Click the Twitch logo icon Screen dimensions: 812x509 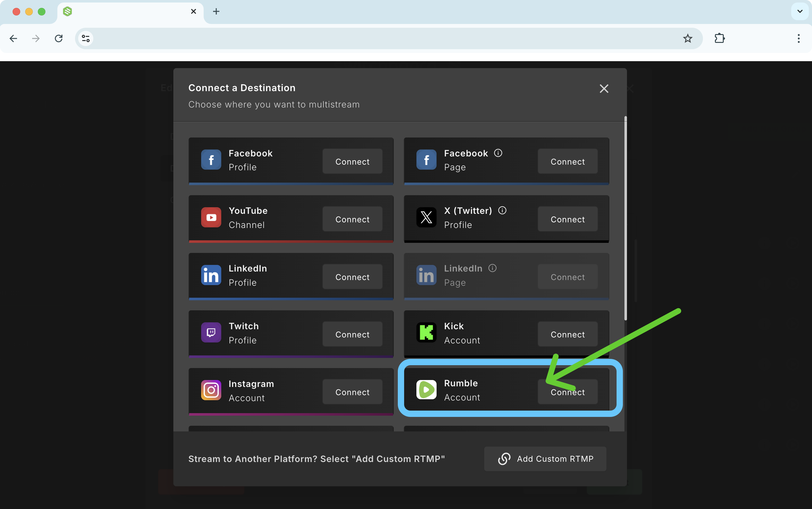tap(211, 333)
